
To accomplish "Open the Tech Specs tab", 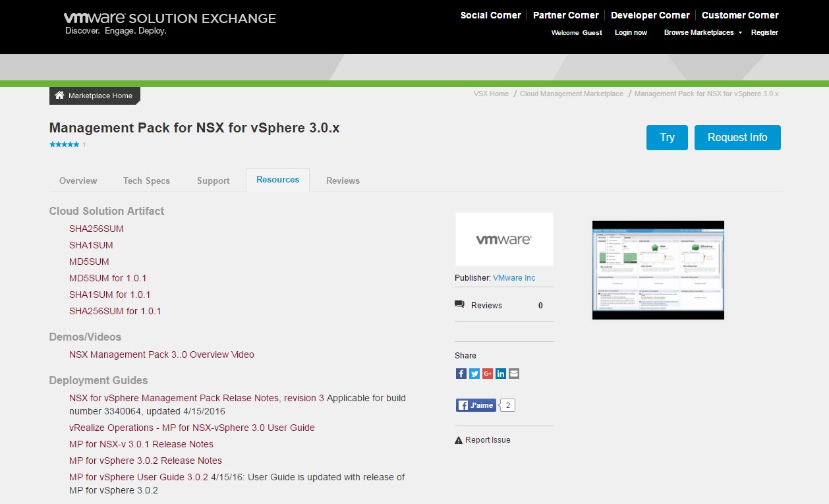I will (146, 181).
